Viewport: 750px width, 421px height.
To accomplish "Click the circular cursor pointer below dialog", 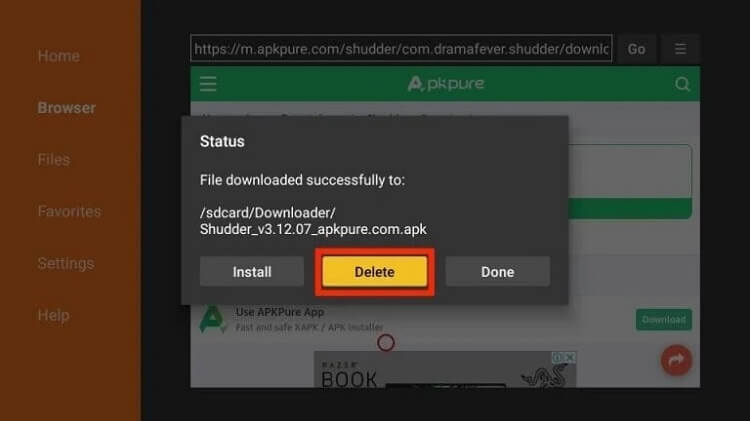I will click(x=386, y=343).
